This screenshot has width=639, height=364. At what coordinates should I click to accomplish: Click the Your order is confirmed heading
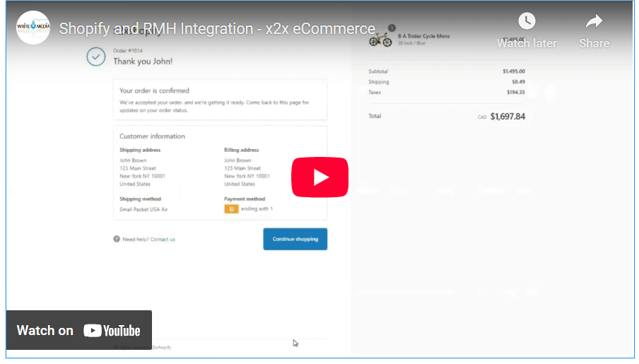(154, 90)
